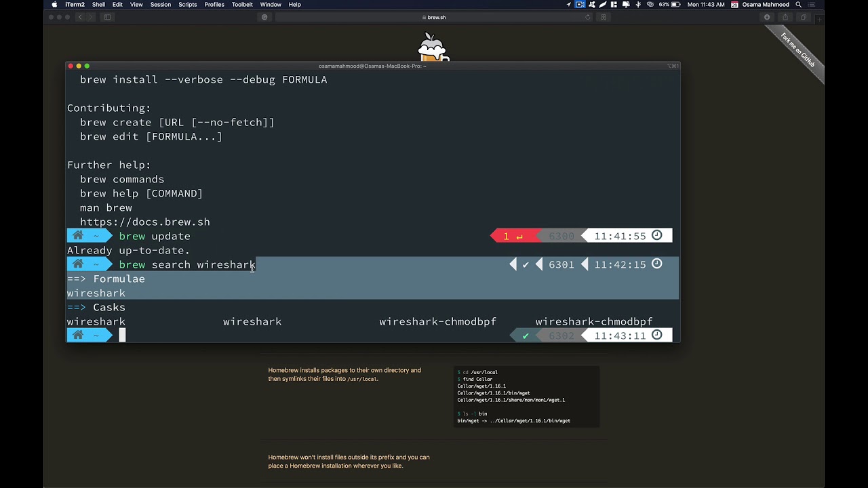Open the Profiles menu

point(214,5)
